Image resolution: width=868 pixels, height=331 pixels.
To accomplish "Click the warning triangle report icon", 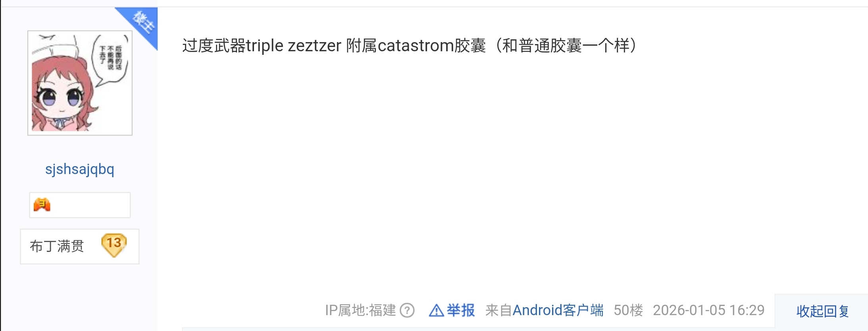I will pos(436,310).
